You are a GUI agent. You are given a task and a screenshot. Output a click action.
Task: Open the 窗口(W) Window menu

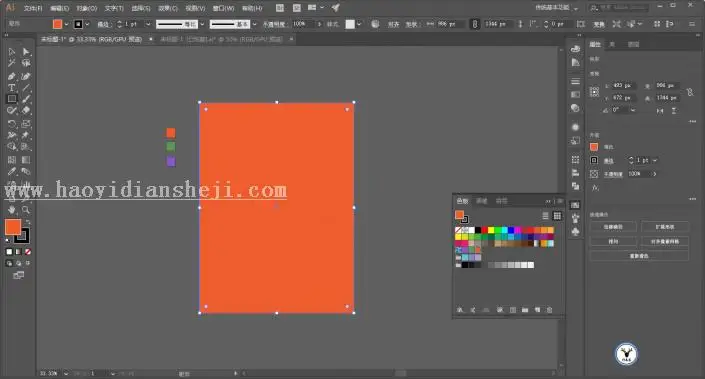tap(223, 8)
